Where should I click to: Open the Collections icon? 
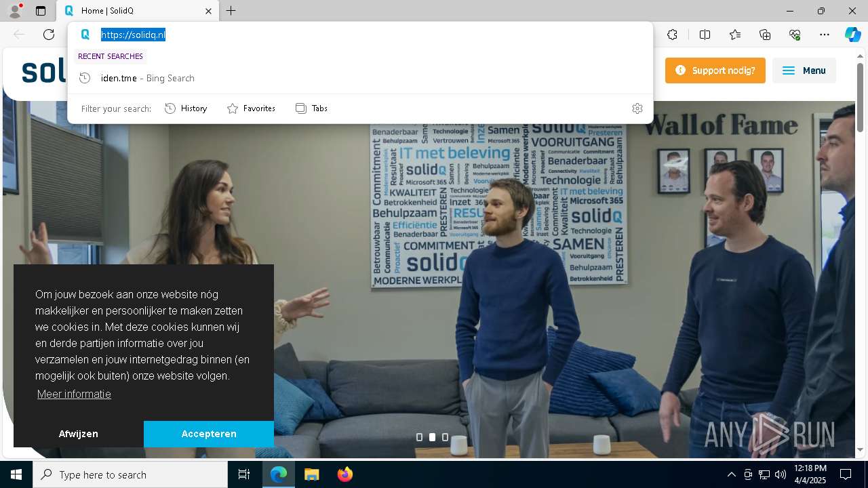(765, 35)
